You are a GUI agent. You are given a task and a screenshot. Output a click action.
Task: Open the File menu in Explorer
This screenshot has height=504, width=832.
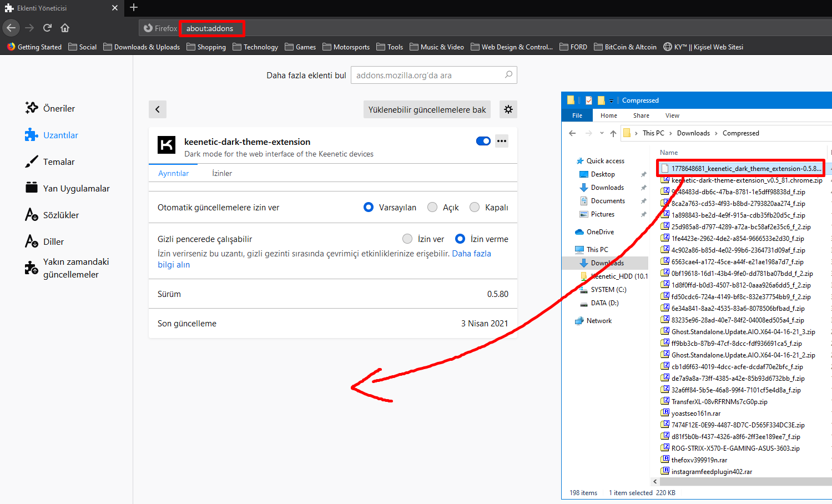577,115
